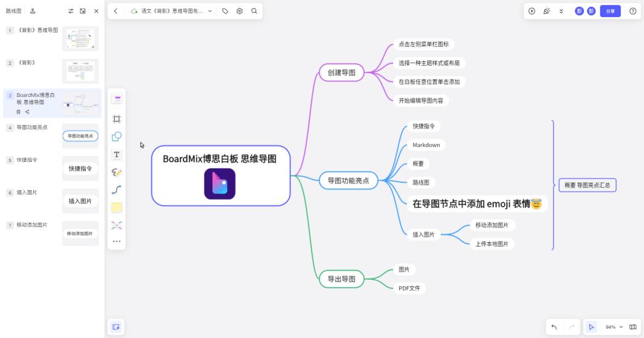Select the 概要 导图亮点汇总 summary node
The image size is (644, 338).
pos(588,185)
